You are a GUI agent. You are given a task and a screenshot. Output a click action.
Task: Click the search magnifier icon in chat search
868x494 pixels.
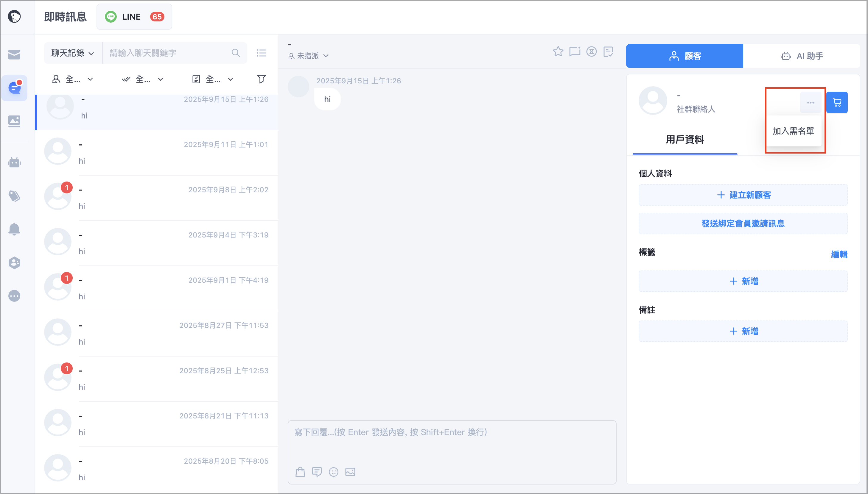point(236,53)
